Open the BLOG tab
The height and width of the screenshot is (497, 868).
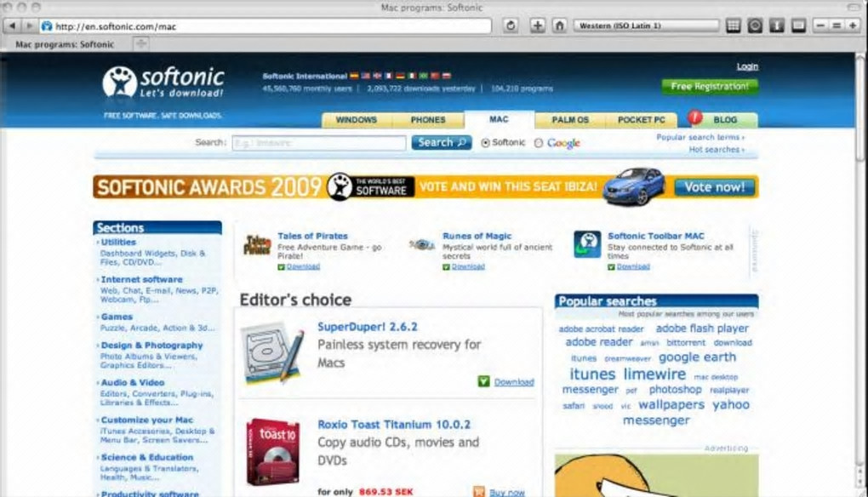[725, 119]
